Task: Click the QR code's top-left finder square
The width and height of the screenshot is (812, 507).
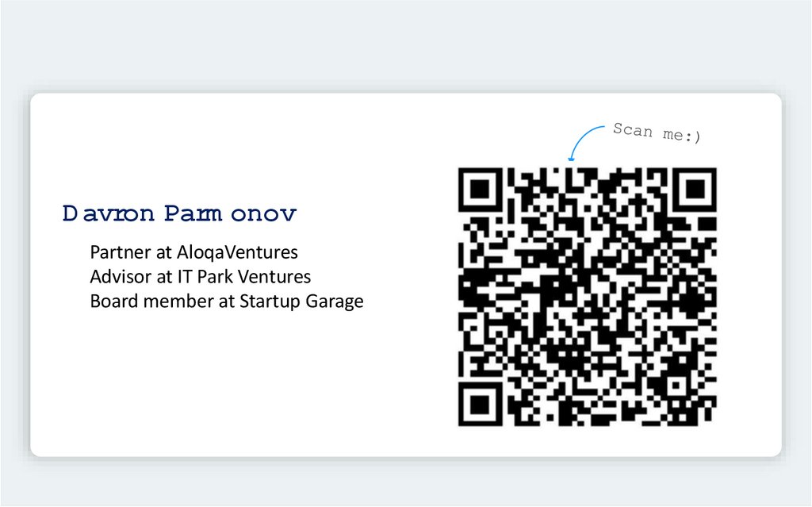Action: 478,188
